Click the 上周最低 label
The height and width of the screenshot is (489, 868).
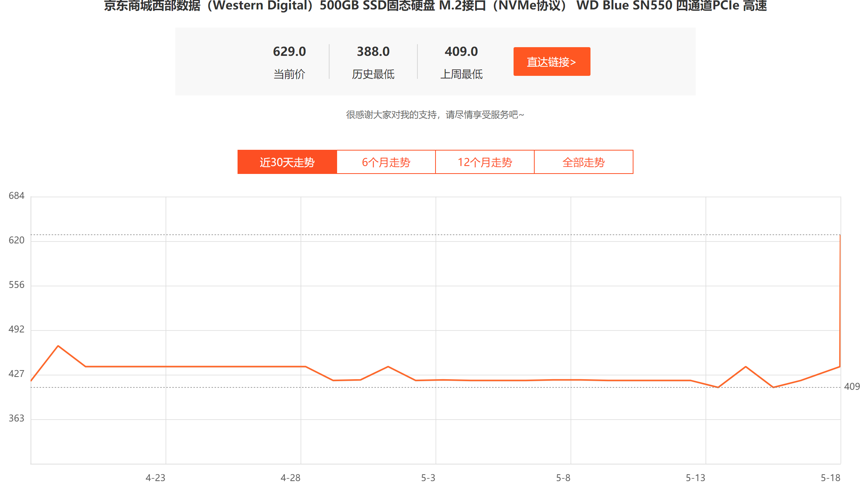461,74
